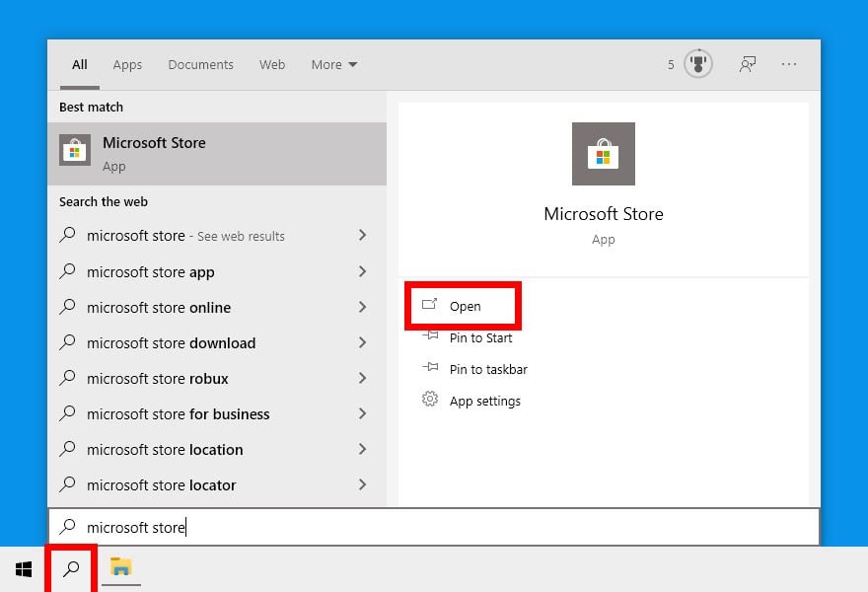Viewport: 868px width, 592px height.
Task: Open the three-dot options menu
Action: click(x=789, y=64)
